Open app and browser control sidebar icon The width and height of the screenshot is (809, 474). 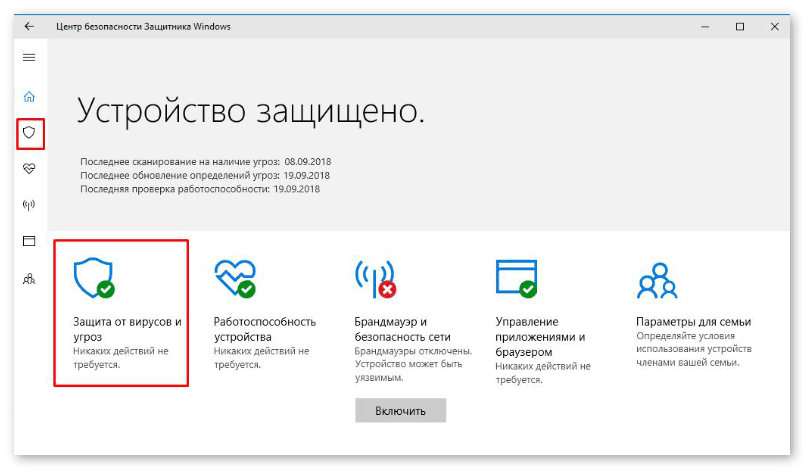(x=29, y=241)
